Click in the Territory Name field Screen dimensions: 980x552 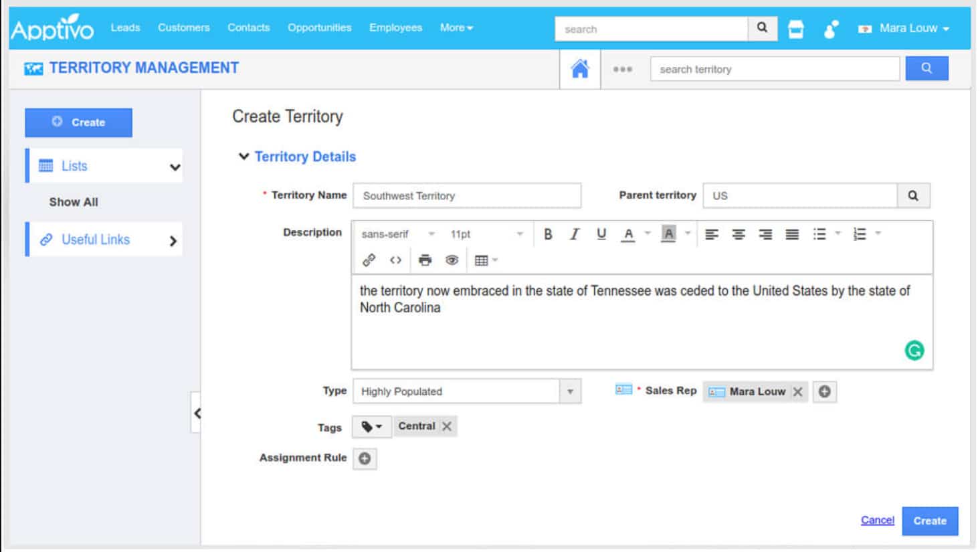pyautogui.click(x=467, y=195)
